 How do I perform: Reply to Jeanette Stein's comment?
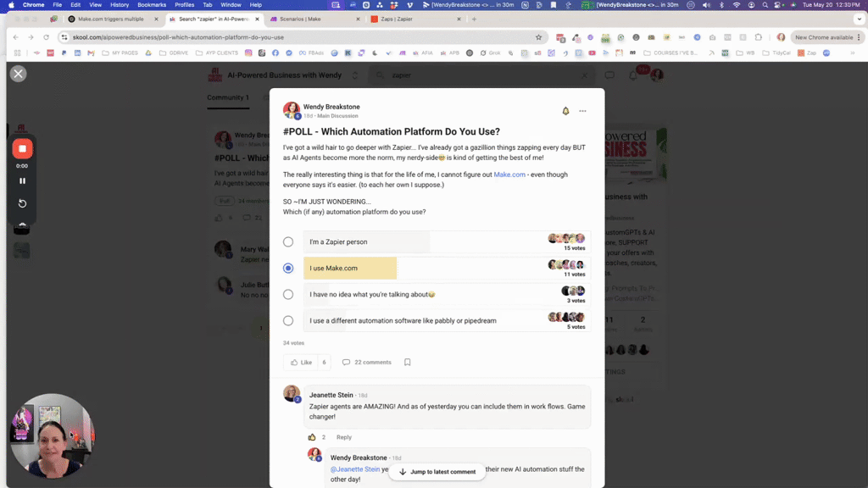(344, 437)
